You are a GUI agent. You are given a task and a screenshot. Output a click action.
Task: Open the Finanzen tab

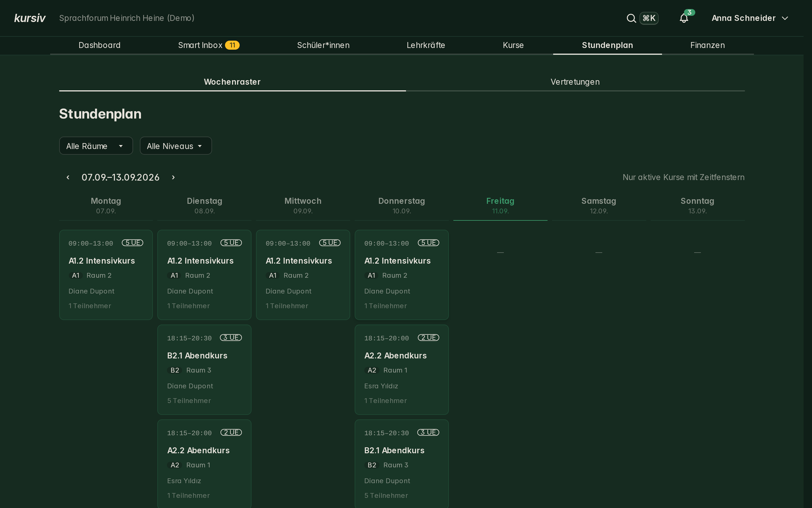(x=707, y=45)
